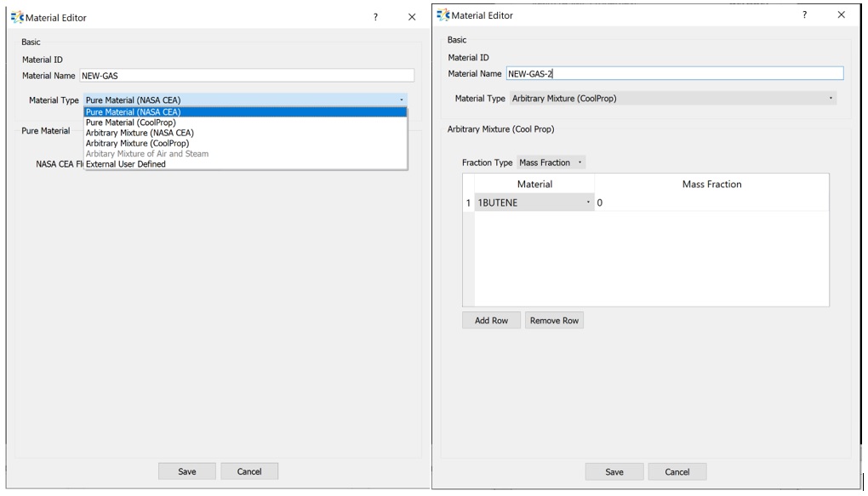
Task: Click the help question mark in NEW-GAS-2 dialog
Action: [x=804, y=15]
